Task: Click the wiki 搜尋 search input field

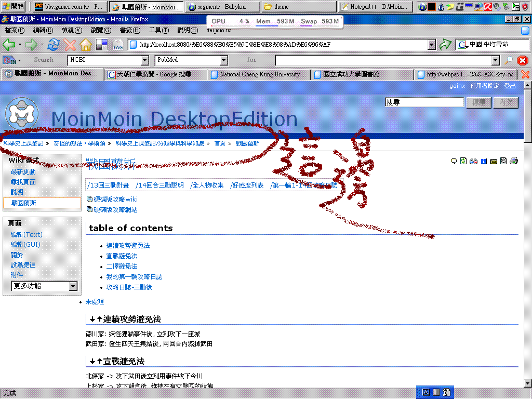Action: point(424,102)
